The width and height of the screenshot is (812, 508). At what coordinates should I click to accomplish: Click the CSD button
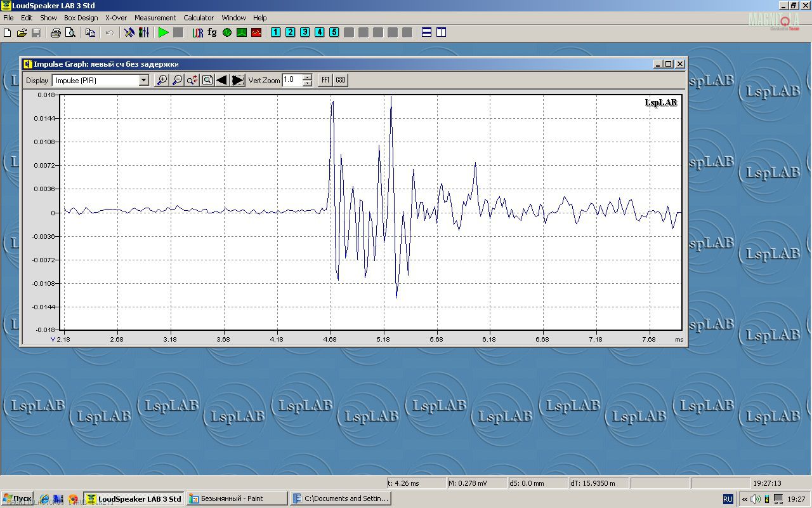coord(341,80)
